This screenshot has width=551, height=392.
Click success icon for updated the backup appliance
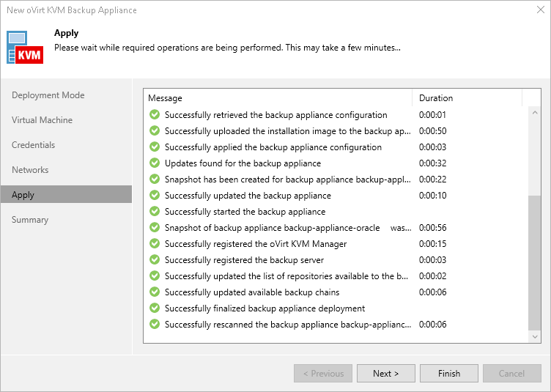(x=155, y=196)
